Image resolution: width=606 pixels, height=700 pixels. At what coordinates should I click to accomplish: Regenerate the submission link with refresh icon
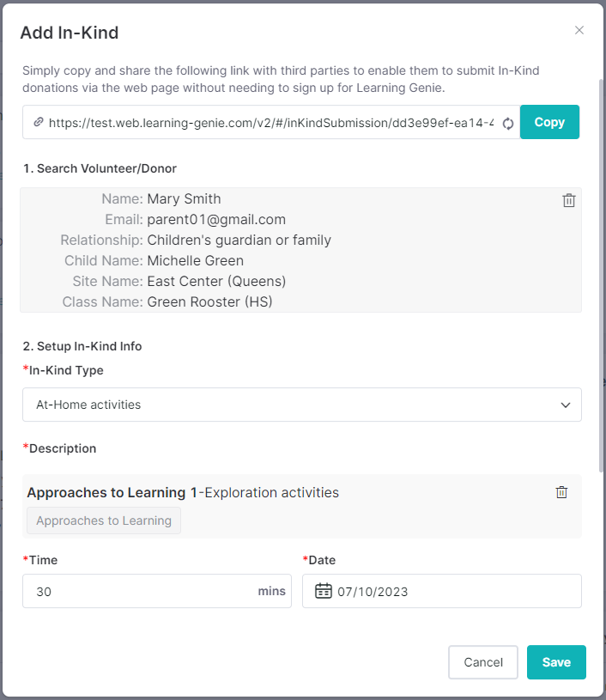point(508,123)
